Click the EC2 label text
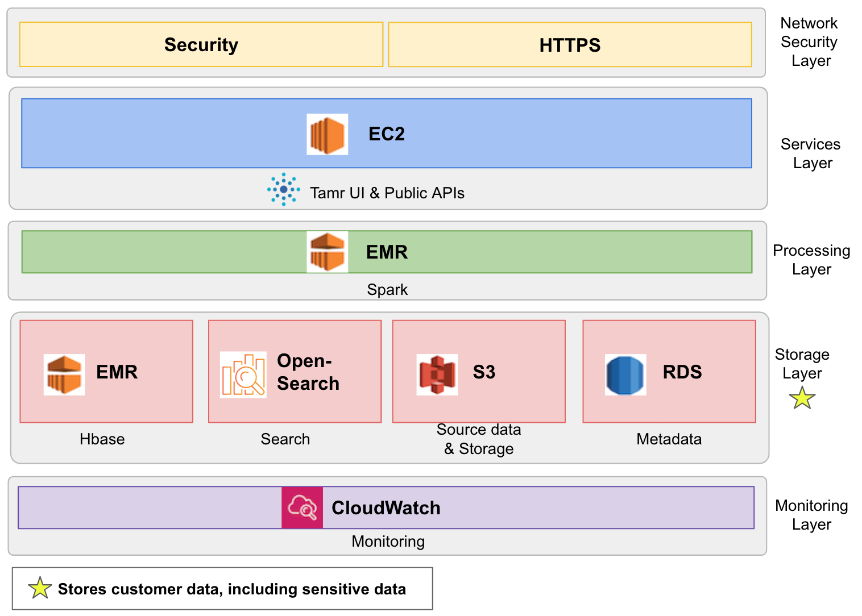The height and width of the screenshot is (616, 862). (x=387, y=134)
